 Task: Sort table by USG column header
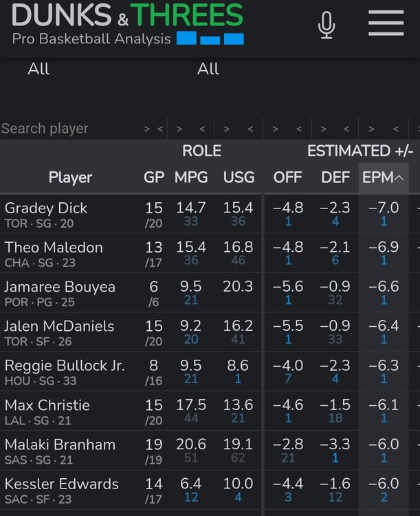click(x=239, y=178)
